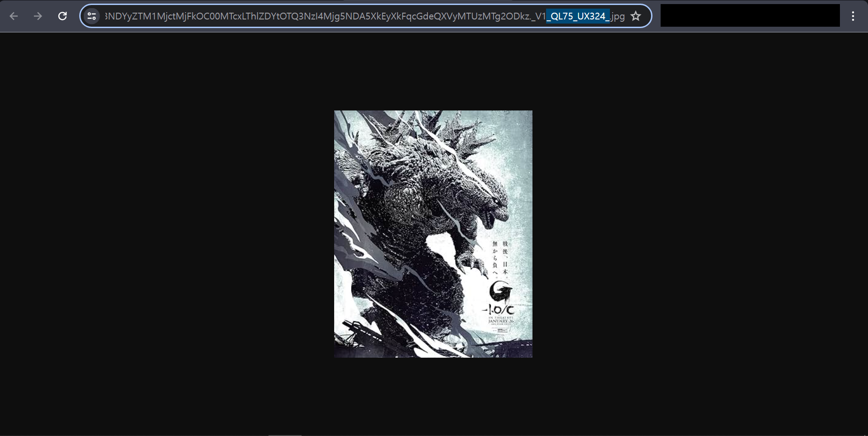This screenshot has width=868, height=436.
Task: Click the forward navigation arrow
Action: 38,16
